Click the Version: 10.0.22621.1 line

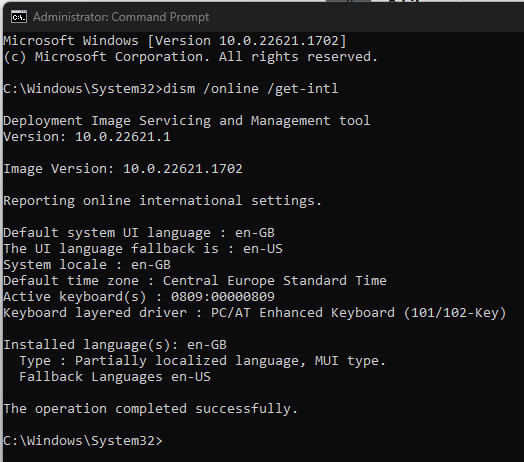point(87,137)
